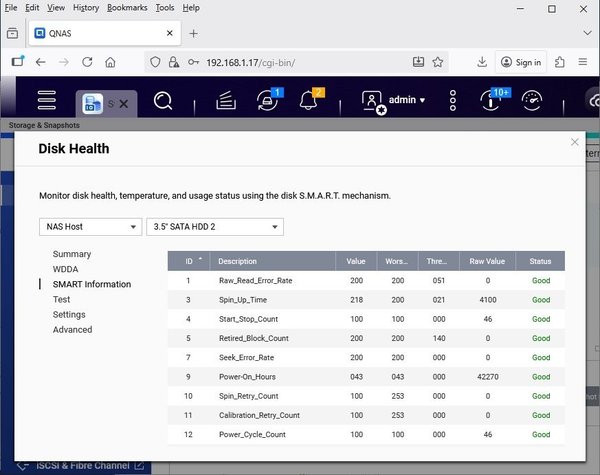Expand the NAS Host dropdown

pyautogui.click(x=90, y=227)
